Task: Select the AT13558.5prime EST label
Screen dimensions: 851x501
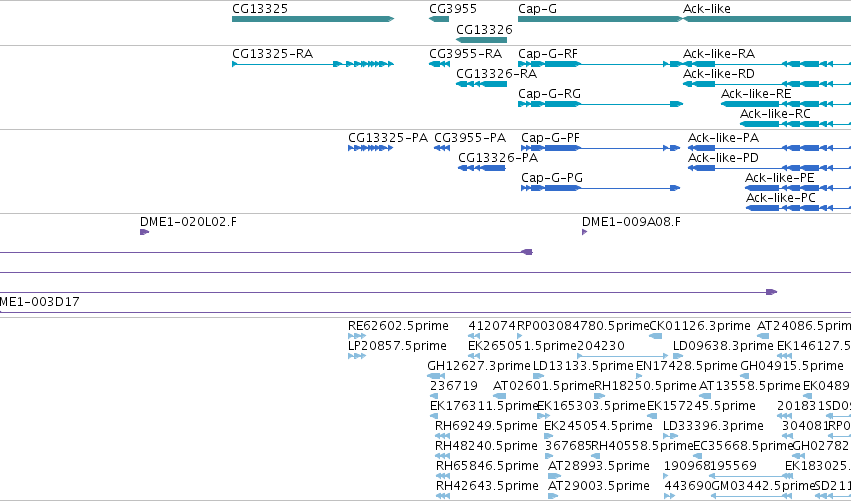Action: [750, 386]
